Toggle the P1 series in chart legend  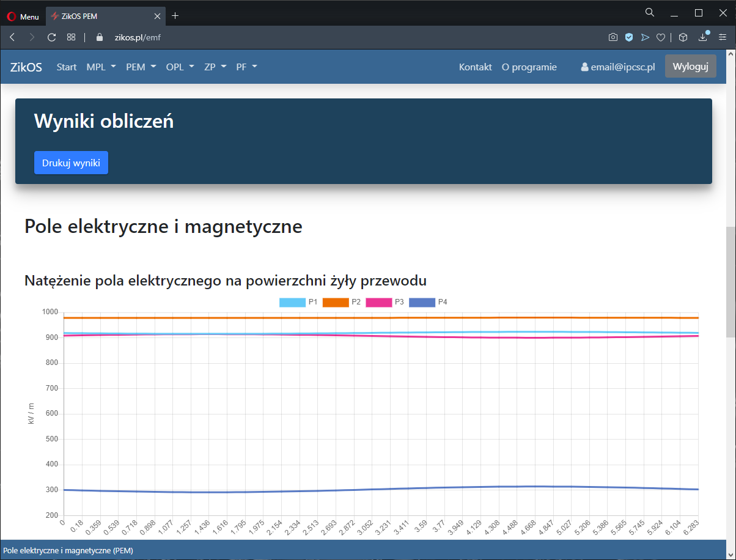(298, 302)
